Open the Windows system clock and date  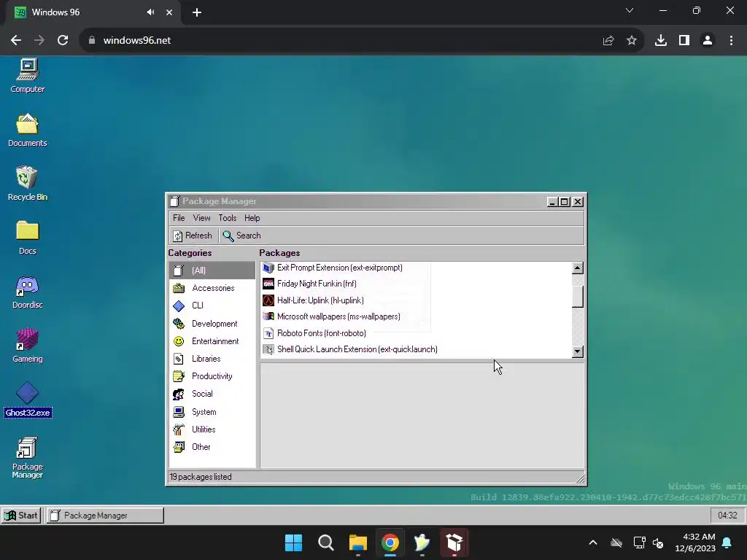[695, 542]
